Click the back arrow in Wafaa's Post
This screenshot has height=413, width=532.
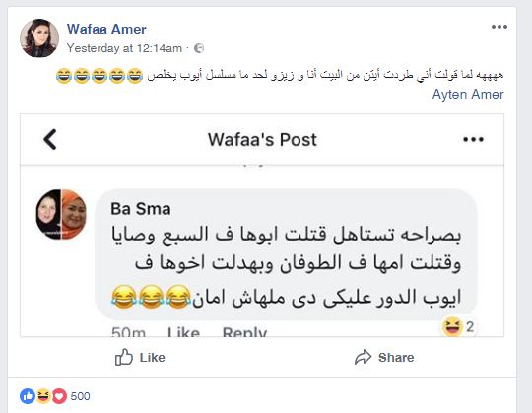click(x=50, y=139)
